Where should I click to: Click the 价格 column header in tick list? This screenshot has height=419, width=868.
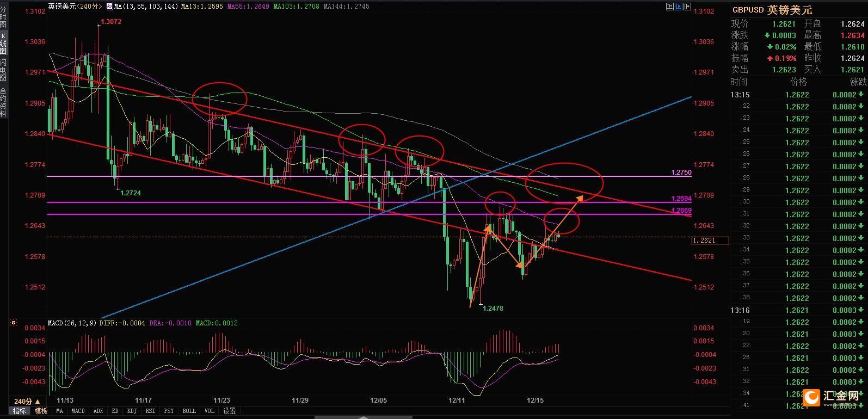(x=798, y=82)
